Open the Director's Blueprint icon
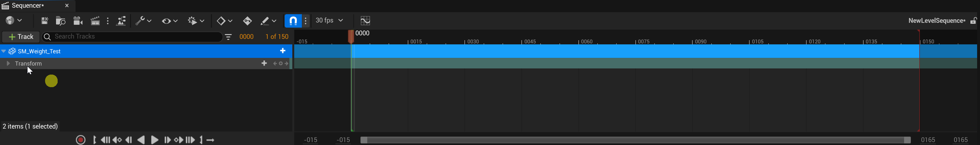Viewport: 980px width, 145px height. point(121,21)
